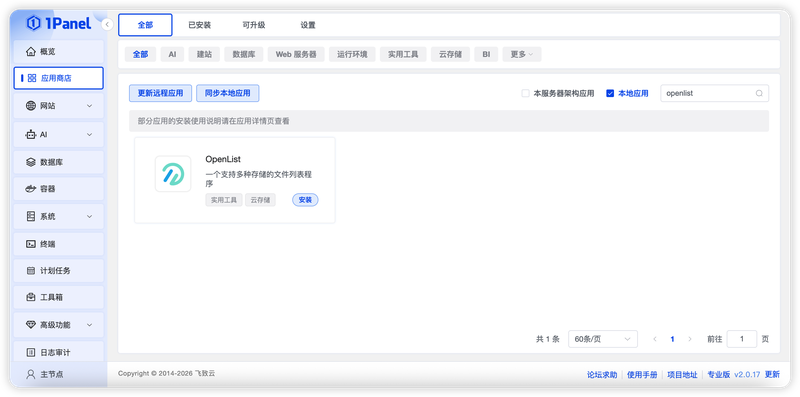Open the 更多 categories dropdown
The width and height of the screenshot is (800, 397).
coord(522,54)
